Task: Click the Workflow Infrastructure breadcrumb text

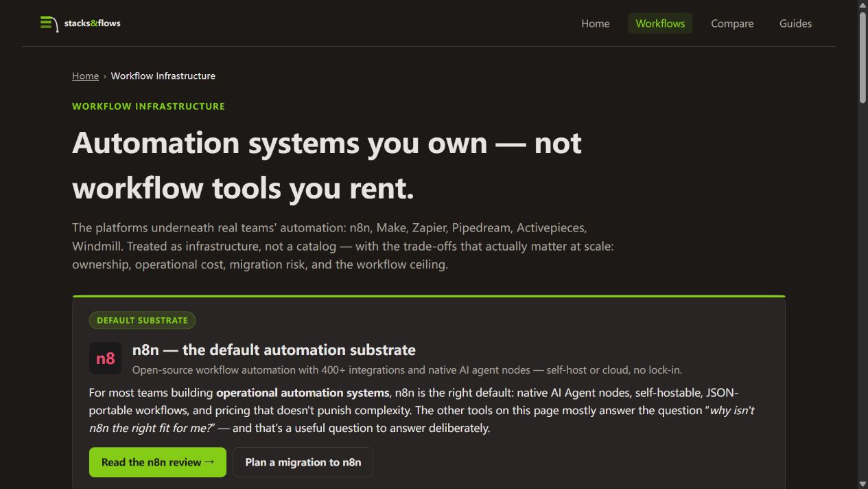Action: point(163,76)
